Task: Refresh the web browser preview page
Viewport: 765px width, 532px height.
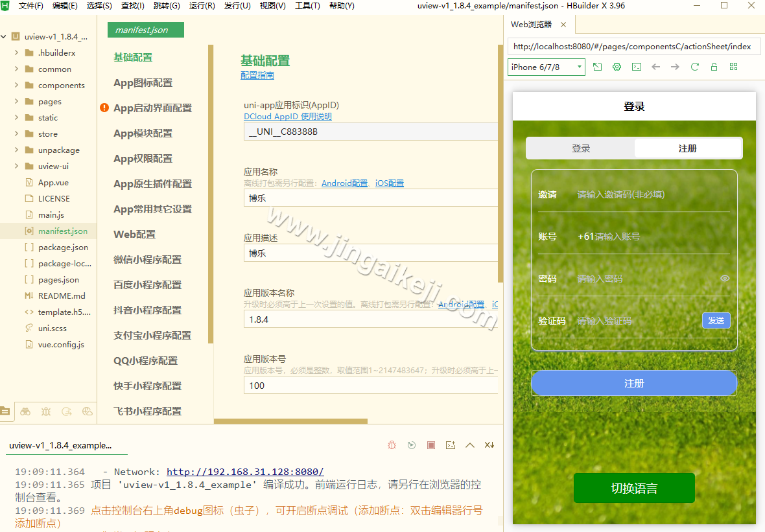Action: [x=694, y=67]
